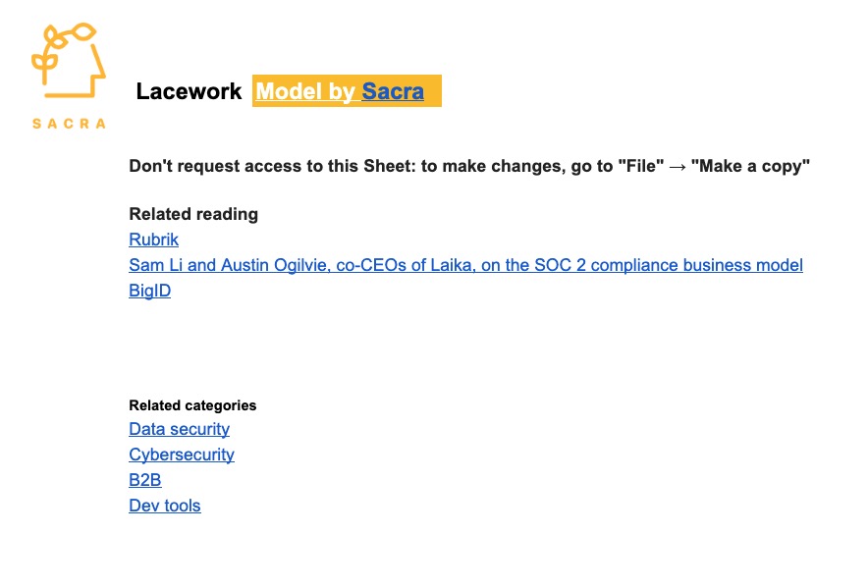Viewport: 868px width, 588px height.
Task: Select the Lacework title text
Action: [x=189, y=91]
